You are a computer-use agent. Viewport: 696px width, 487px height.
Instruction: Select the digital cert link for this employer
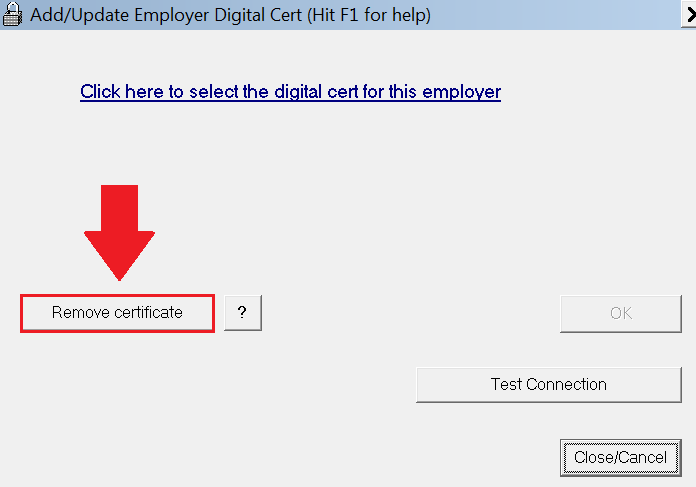[290, 92]
